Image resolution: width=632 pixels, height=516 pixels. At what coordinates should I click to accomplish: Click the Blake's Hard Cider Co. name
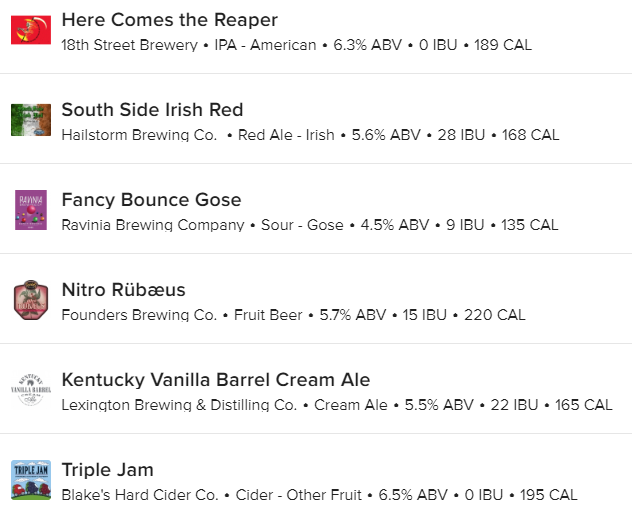[140, 495]
